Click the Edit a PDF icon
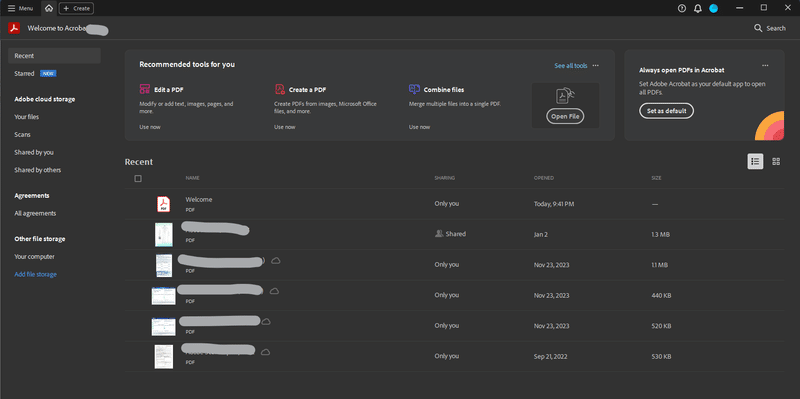 click(145, 89)
